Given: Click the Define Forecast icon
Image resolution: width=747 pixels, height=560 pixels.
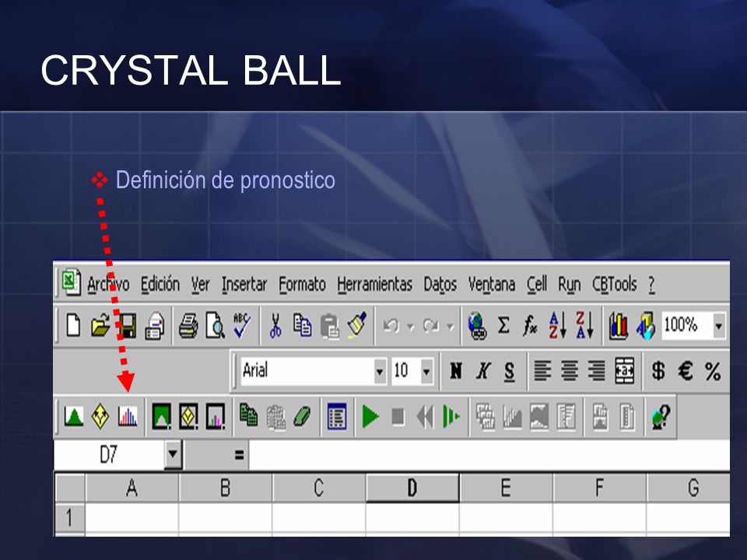Looking at the screenshot, I should [x=127, y=417].
